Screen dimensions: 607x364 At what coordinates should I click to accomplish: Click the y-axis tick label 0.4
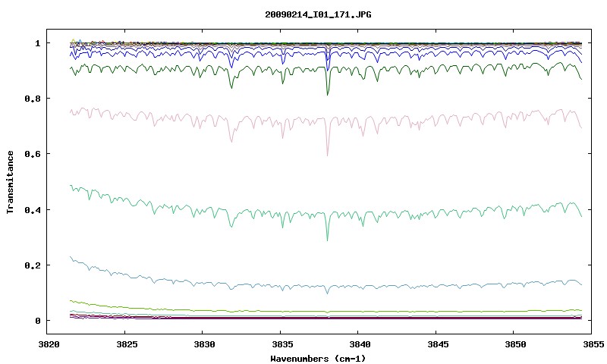(33, 209)
